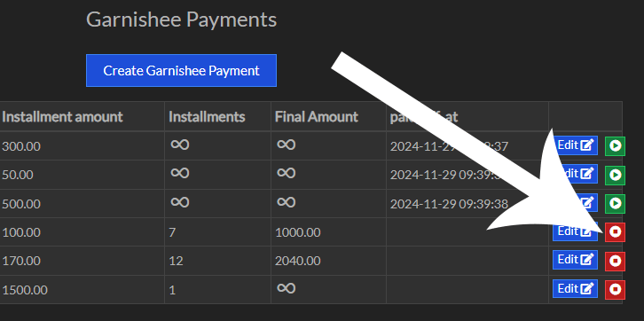The image size is (644, 321).
Task: Stop the 170.00 installment payment
Action: [615, 261]
